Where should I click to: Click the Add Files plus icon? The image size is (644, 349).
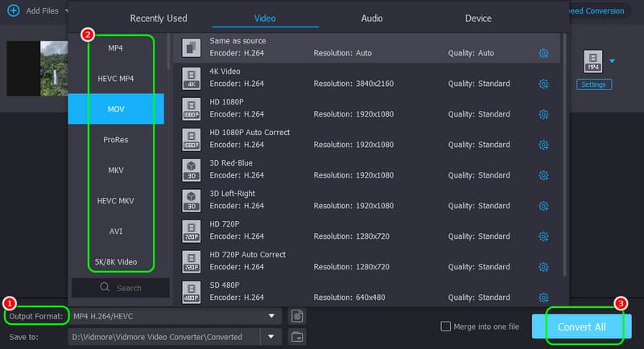[13, 10]
